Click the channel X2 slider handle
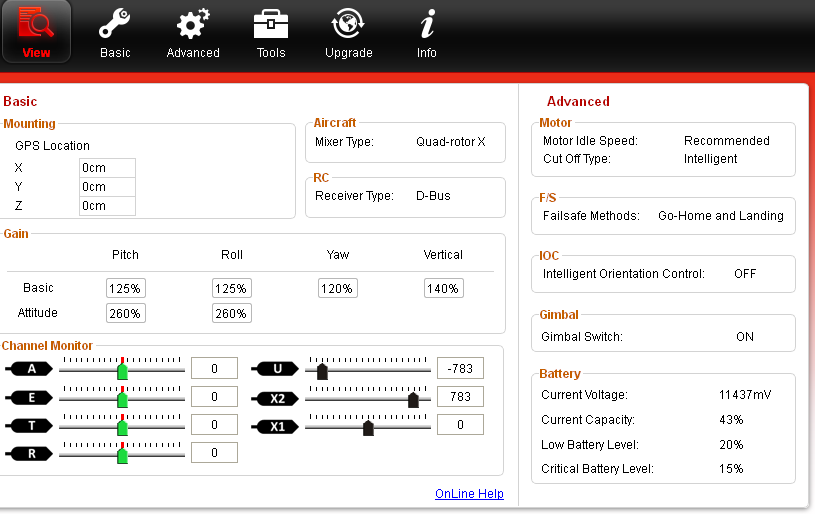Image resolution: width=815 pixels, height=514 pixels. pos(413,400)
